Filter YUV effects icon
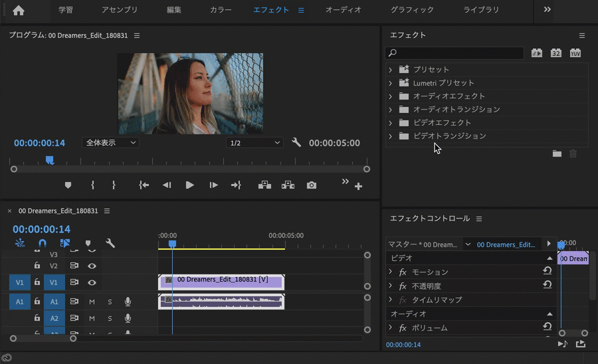598x364 pixels. coord(575,53)
